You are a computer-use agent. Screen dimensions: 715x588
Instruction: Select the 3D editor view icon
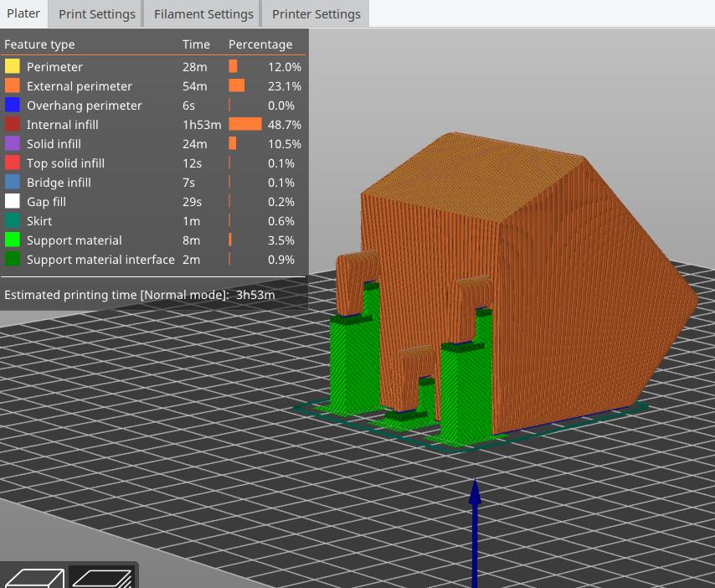click(34, 577)
